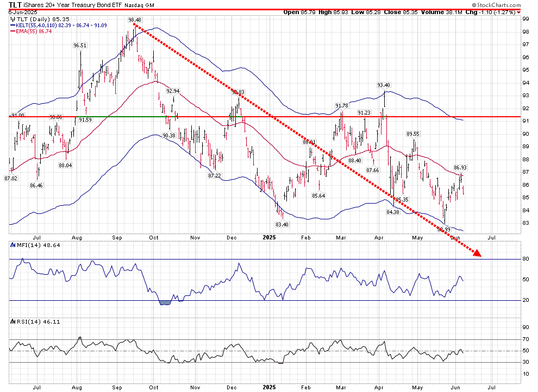Click the blue KELT legend line marker
Image resolution: width=538 pixels, height=392 pixels.
tap(14, 26)
